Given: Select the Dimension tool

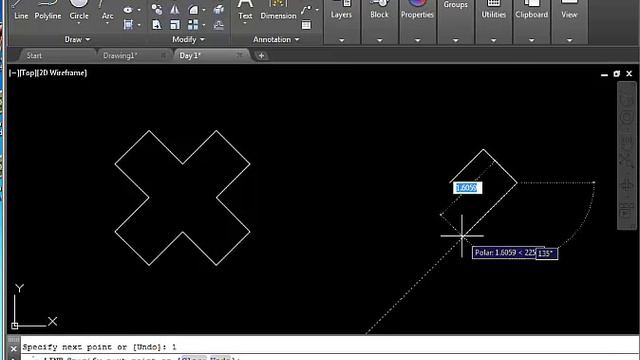Looking at the screenshot, I should click(x=278, y=10).
